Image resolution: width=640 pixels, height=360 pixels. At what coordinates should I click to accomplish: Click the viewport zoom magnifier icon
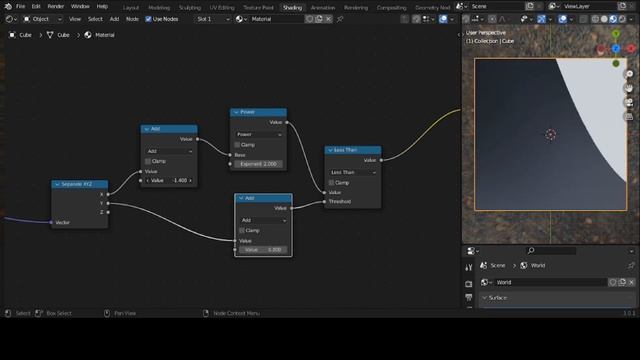coord(629,74)
